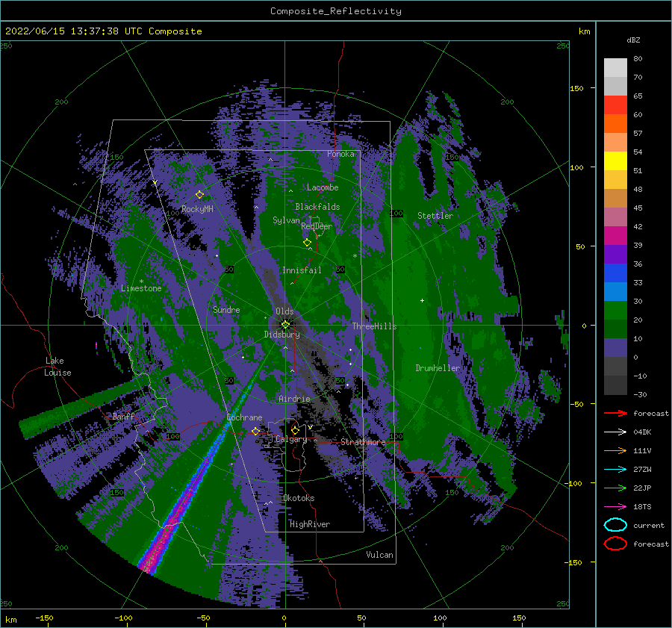The height and width of the screenshot is (628, 672).
Task: Click the green 30 dBZ color swatch
Action: (x=615, y=310)
